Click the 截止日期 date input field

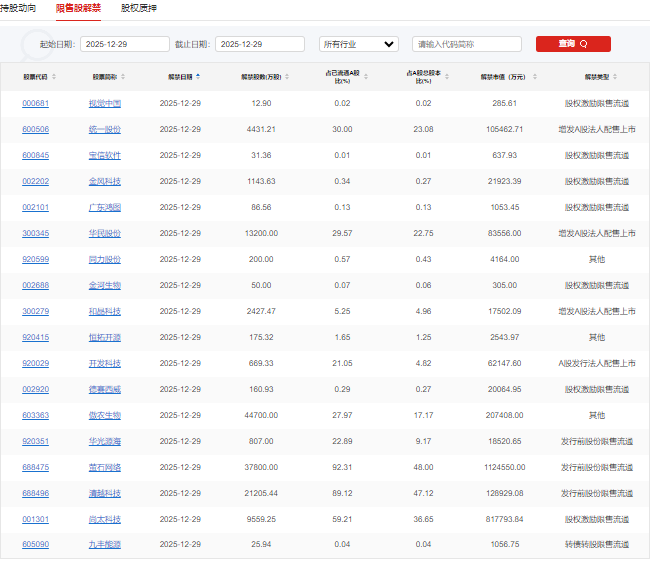pyautogui.click(x=259, y=44)
